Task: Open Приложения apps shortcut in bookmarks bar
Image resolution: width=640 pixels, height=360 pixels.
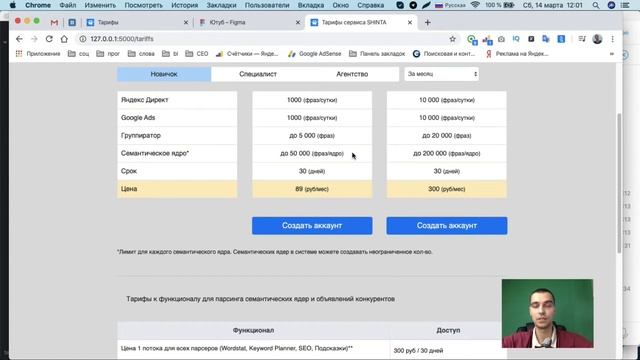Action: 38,53
